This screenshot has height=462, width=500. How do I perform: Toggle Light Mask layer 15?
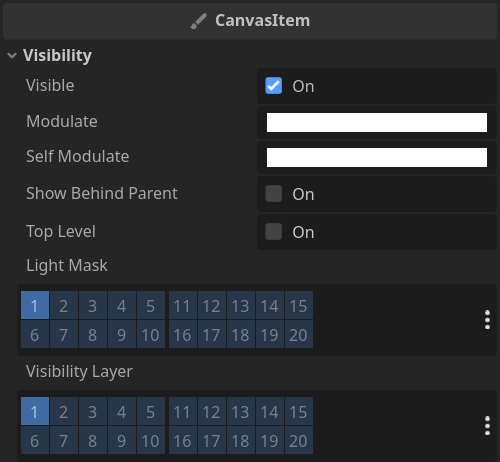299,305
